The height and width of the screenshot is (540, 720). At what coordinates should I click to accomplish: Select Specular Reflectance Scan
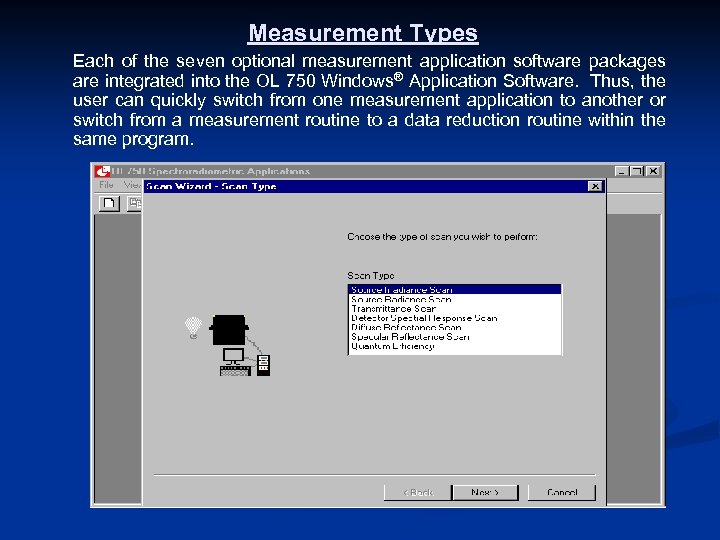pos(454,337)
